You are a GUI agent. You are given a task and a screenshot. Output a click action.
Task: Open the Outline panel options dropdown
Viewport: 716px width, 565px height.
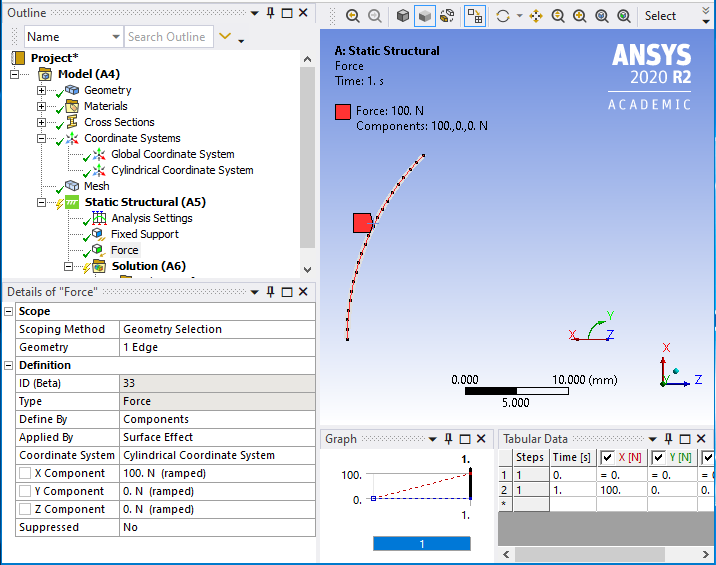coord(254,13)
